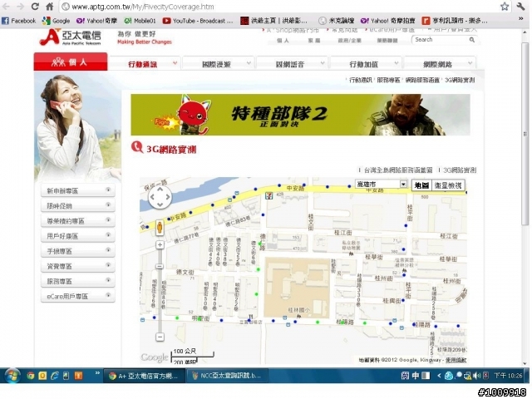This screenshot has width=532, height=399.
Task: Launch Chrome from the quick launch bar
Action: [x=31, y=376]
